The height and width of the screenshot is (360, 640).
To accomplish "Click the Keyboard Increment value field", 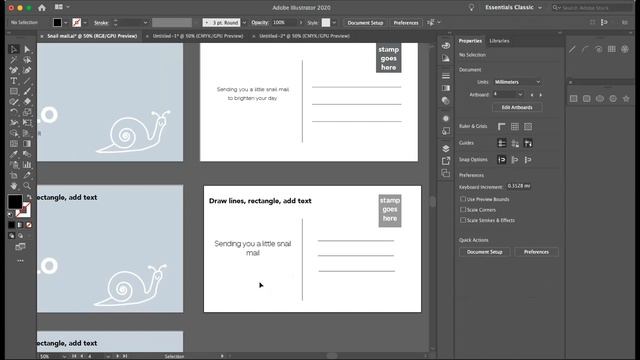I will (x=518, y=186).
